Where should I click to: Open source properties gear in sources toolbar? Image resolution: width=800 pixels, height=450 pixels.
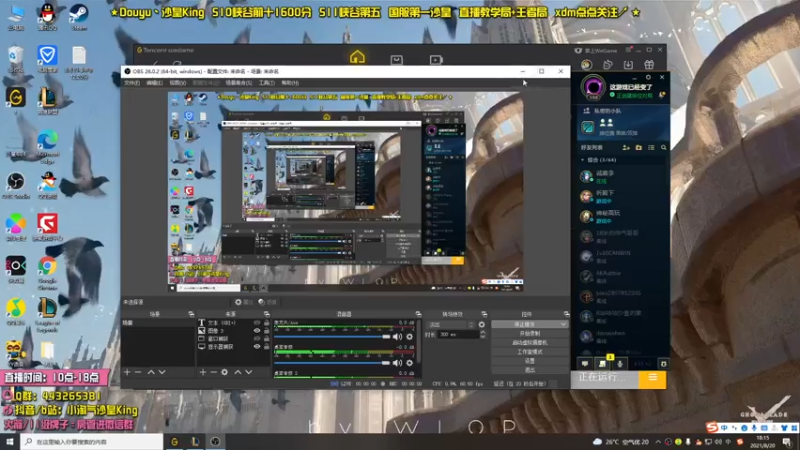point(224,372)
